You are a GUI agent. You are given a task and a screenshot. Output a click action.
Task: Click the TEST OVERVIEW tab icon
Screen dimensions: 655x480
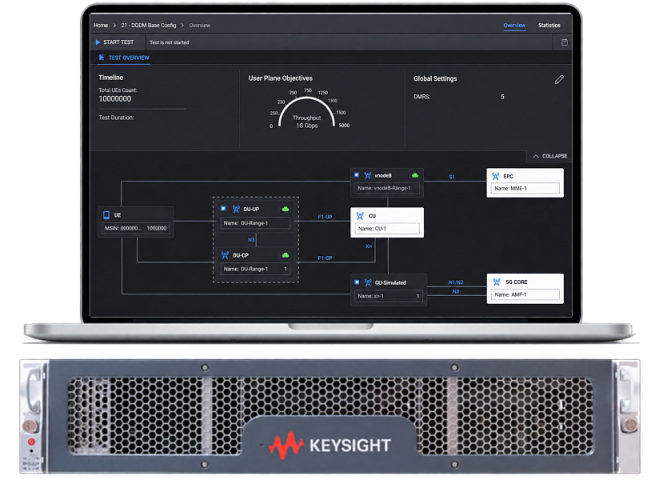point(101,57)
